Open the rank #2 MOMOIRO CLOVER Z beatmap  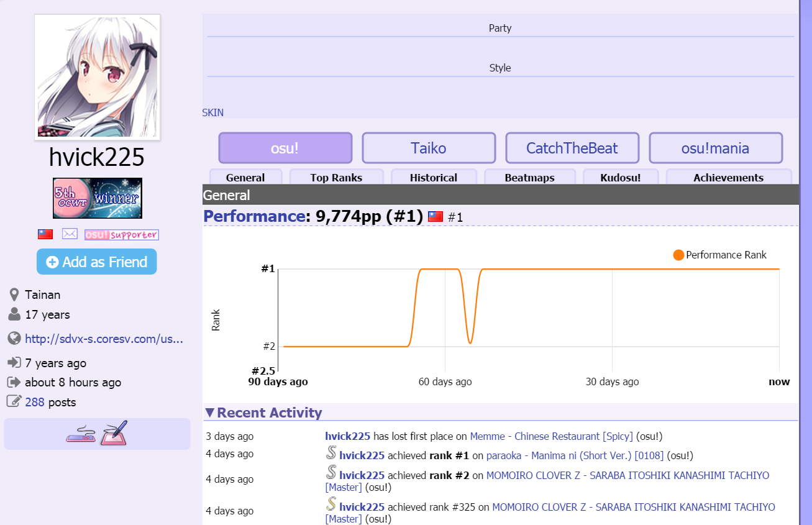pyautogui.click(x=547, y=481)
